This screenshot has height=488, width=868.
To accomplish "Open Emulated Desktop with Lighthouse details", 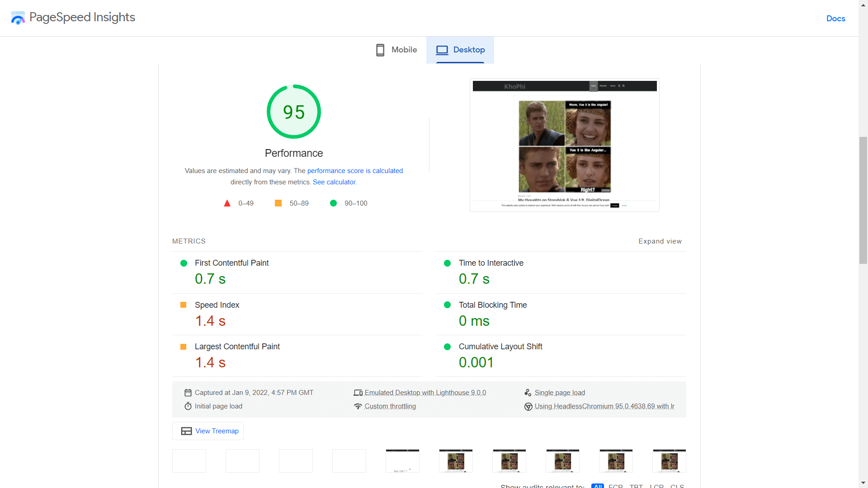I will [425, 393].
